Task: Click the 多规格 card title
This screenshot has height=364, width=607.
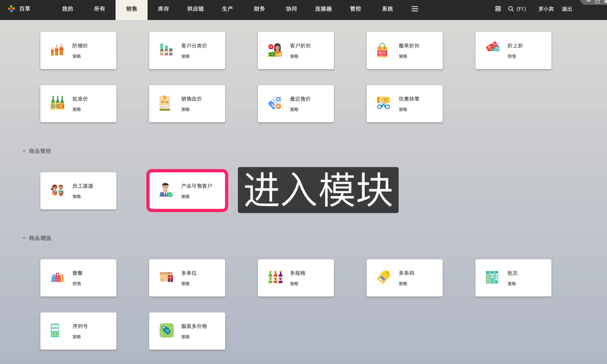Action: [x=298, y=273]
